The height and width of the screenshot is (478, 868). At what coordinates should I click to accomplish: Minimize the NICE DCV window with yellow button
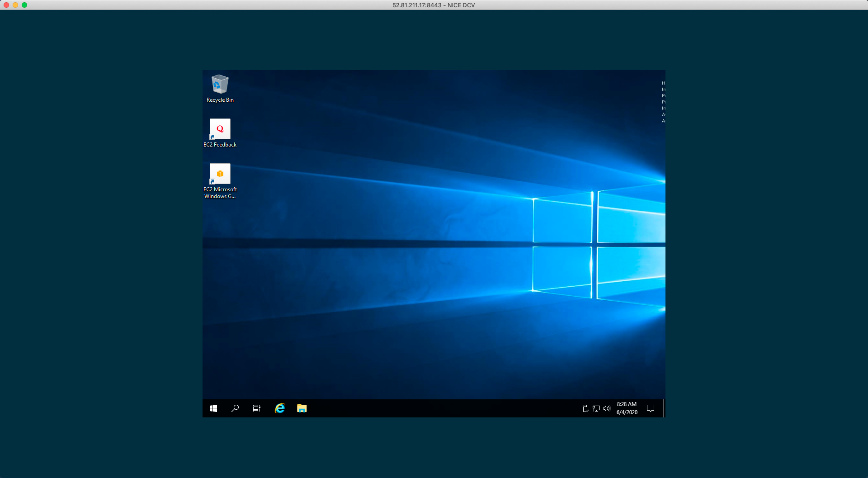15,5
